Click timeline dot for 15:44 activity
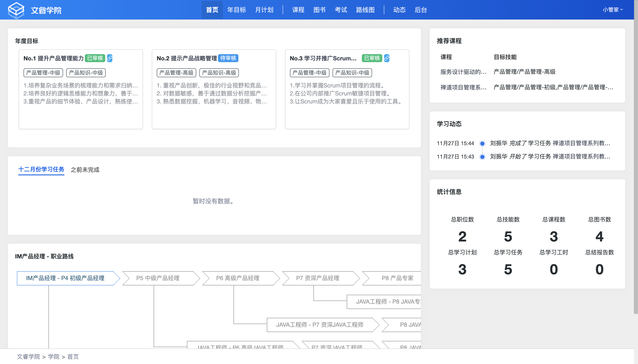The image size is (638, 364). (482, 144)
